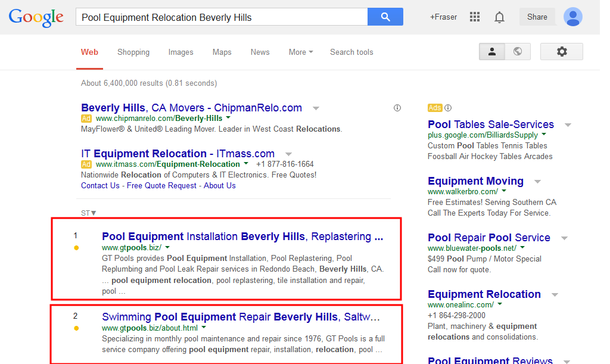
Task: Click the info icon beside ChipmanRelo ad
Action: pos(397,108)
